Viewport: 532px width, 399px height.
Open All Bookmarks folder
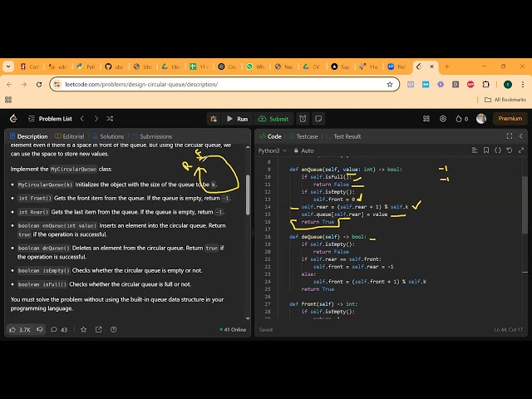(505, 100)
